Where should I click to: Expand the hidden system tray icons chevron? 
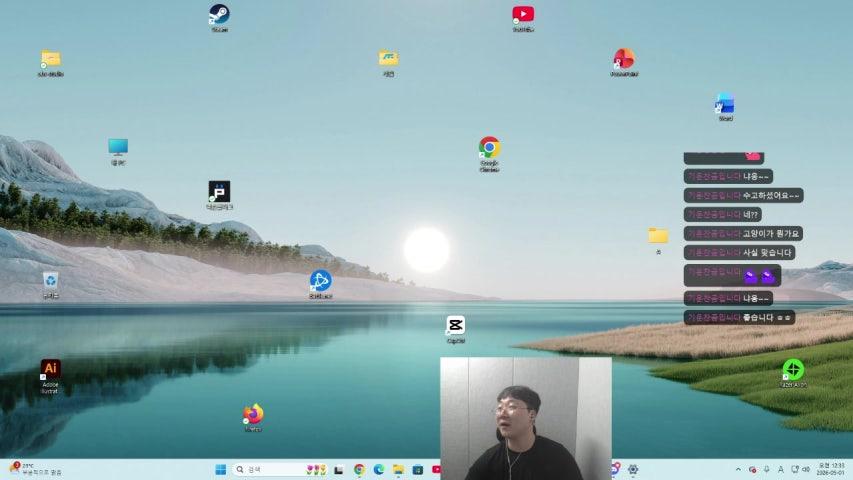(x=739, y=469)
